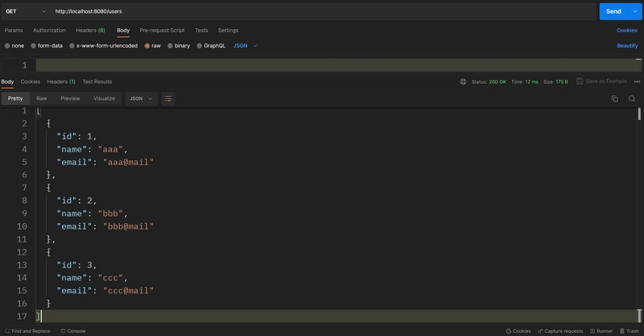Open the Pre-request Script tab
The width and height of the screenshot is (644, 336).
(163, 31)
